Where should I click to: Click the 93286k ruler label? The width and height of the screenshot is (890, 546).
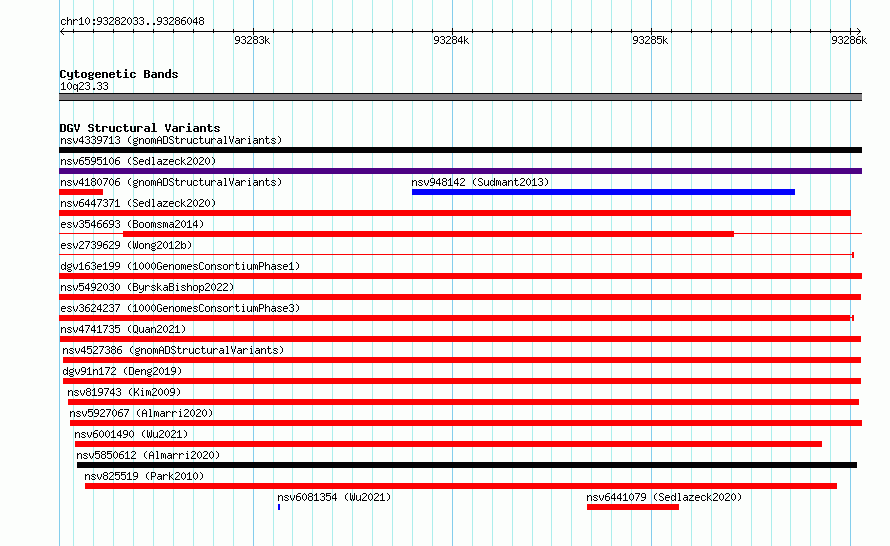pyautogui.click(x=849, y=41)
